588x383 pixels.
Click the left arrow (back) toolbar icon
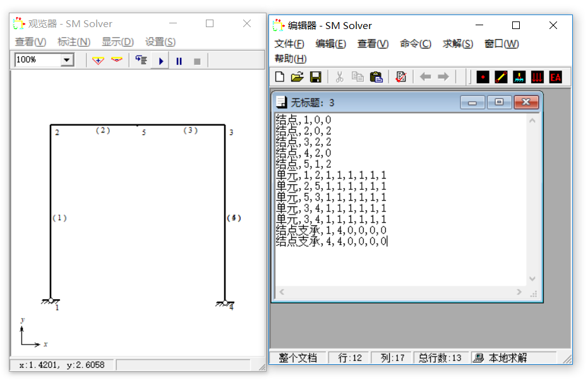point(425,77)
